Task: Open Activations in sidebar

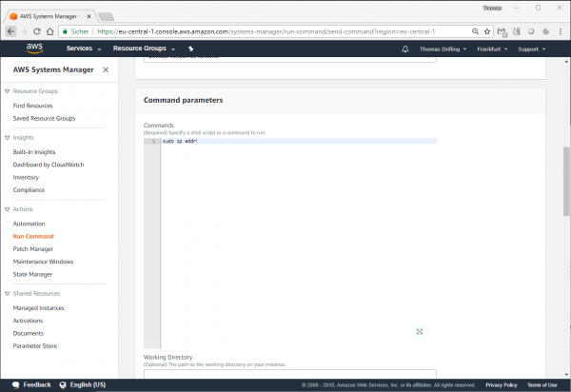Action: pyautogui.click(x=28, y=321)
